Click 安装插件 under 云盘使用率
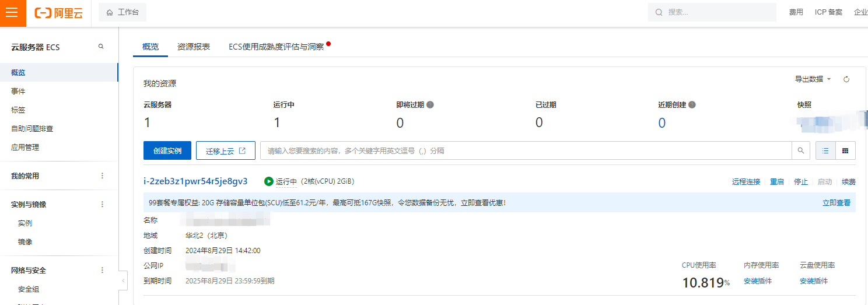This screenshot has width=868, height=305. click(814, 281)
